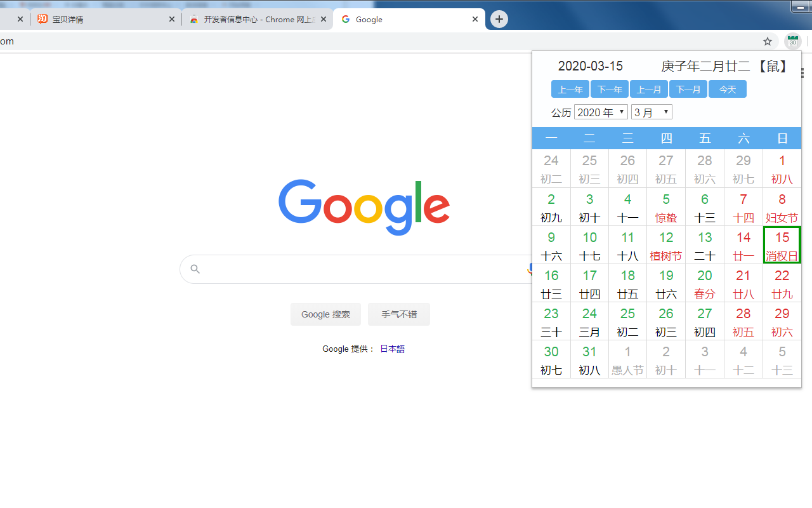Viewport: 812px width, 508px height.
Task: Select March 24 三月 date cell
Action: (589, 321)
